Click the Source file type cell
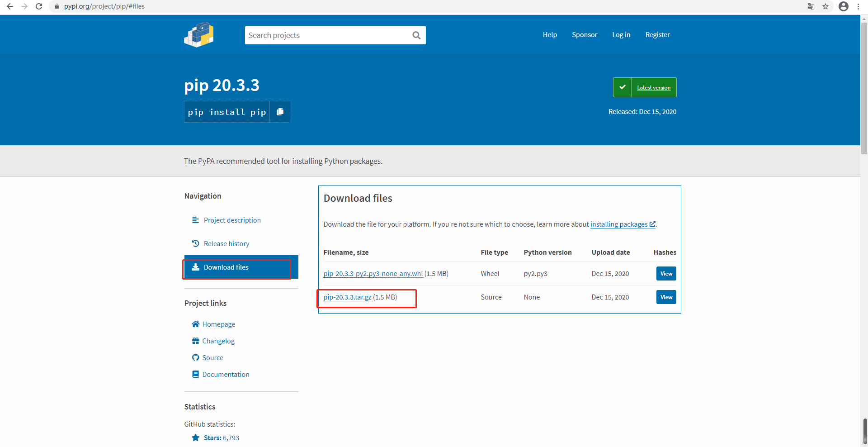Viewport: 868px width, 447px height. click(491, 297)
